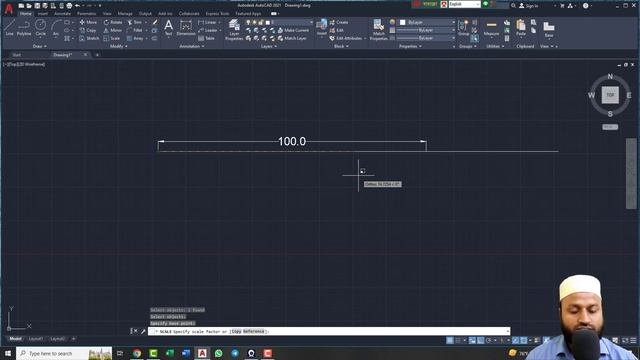Click the Paste clipboard button
This screenshot has height=360, width=640.
pos(521,28)
